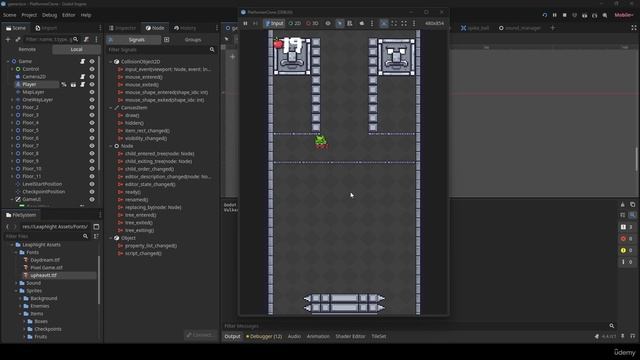Click the Remote scene tree button
640x360 pixels.
click(x=27, y=49)
